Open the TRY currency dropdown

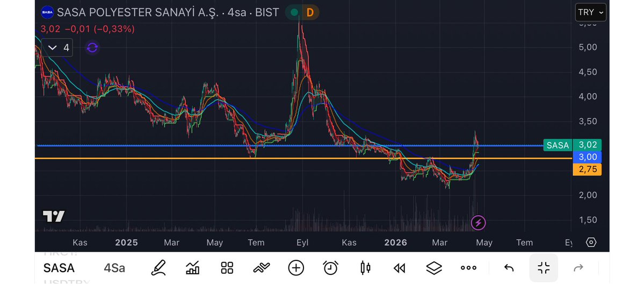591,12
